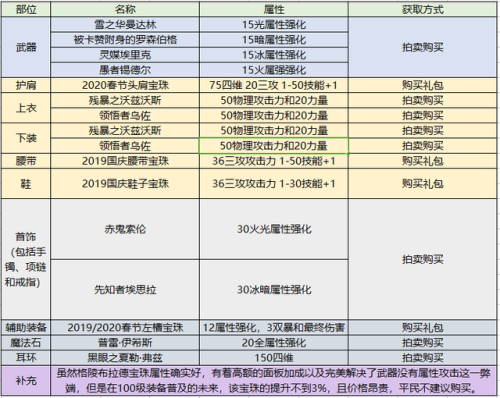Select the 名称 header cell
Viewport: 500px width, 398px height.
[x=125, y=9]
